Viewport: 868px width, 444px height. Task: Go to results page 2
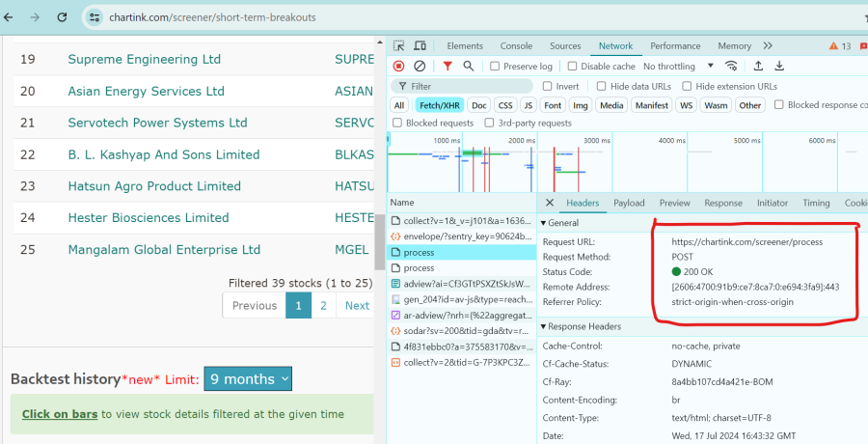[323, 305]
